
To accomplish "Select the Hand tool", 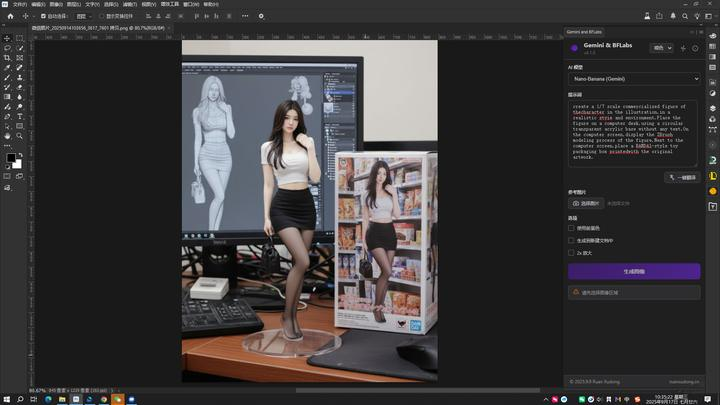I will point(7,136).
